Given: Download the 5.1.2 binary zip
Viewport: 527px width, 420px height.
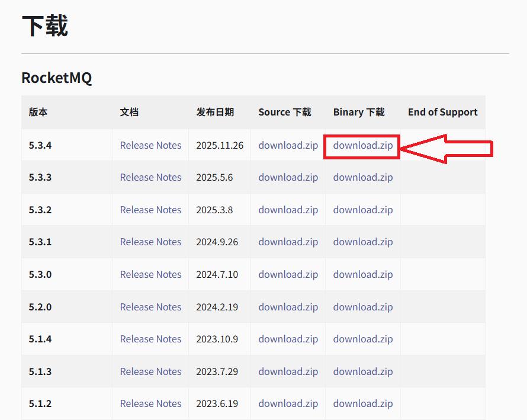Looking at the screenshot, I should [362, 404].
